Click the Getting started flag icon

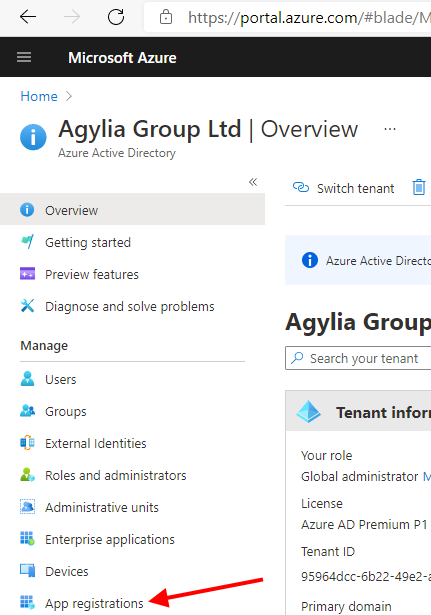(27, 242)
